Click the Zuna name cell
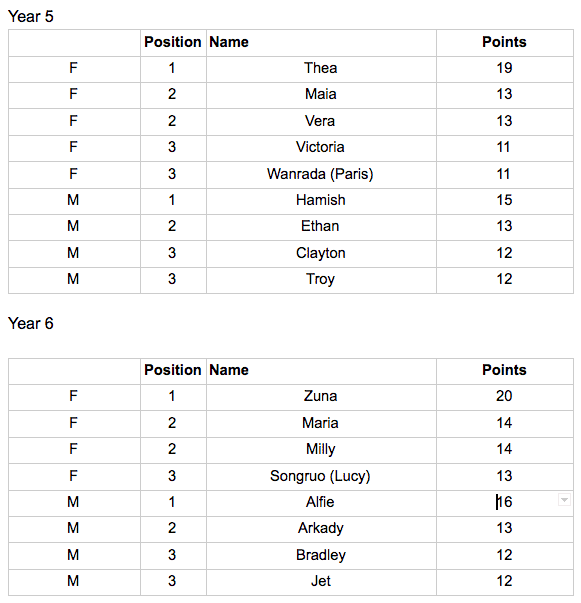This screenshot has height=603, width=581. pos(321,397)
